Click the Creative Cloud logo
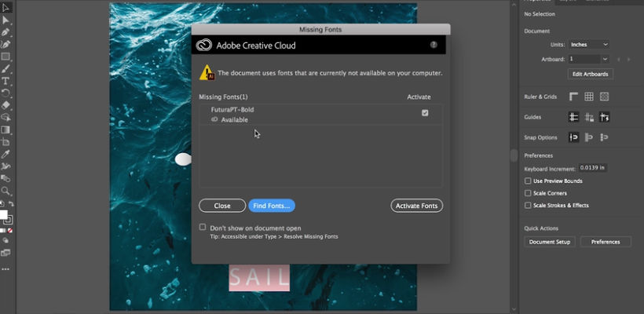The width and height of the screenshot is (644, 314). pyautogui.click(x=203, y=46)
